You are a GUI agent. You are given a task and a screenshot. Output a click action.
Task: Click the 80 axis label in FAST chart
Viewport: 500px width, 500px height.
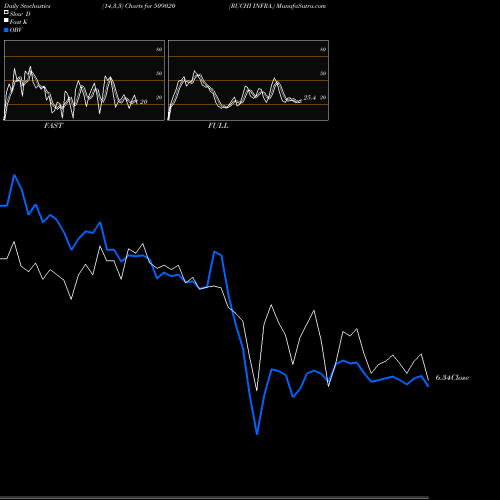(159, 49)
